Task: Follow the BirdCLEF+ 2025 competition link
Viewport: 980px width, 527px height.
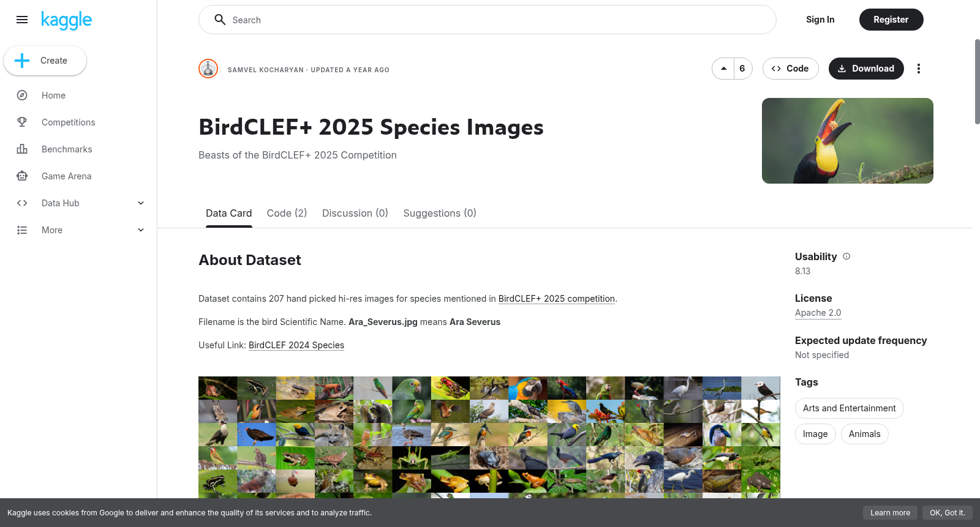Action: (x=557, y=299)
